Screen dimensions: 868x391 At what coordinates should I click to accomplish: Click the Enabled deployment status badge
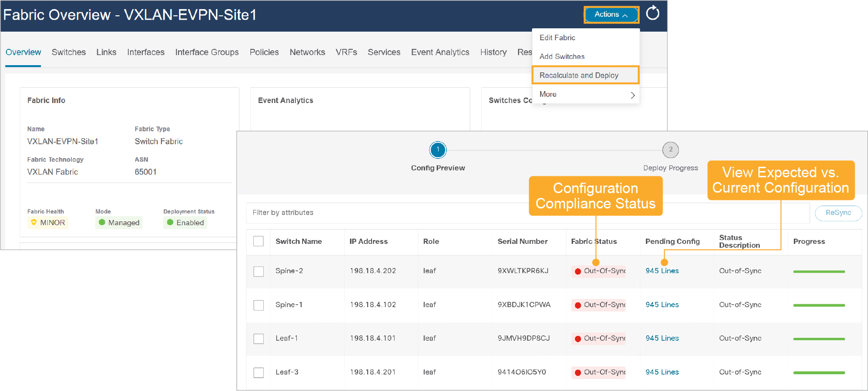point(185,222)
